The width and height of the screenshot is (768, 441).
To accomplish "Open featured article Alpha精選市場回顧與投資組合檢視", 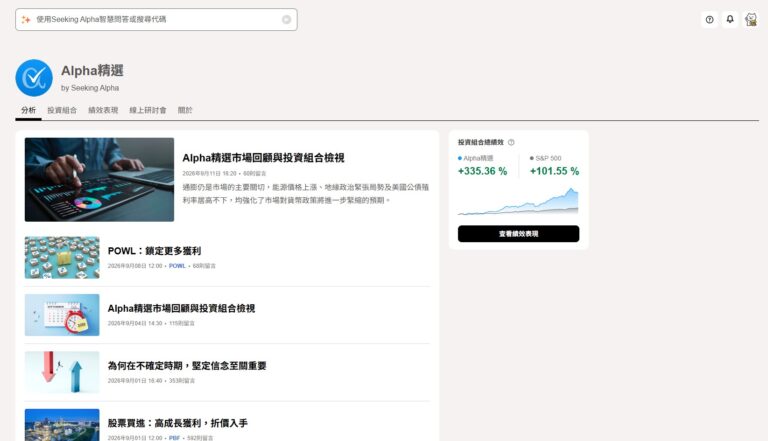I will [x=263, y=158].
